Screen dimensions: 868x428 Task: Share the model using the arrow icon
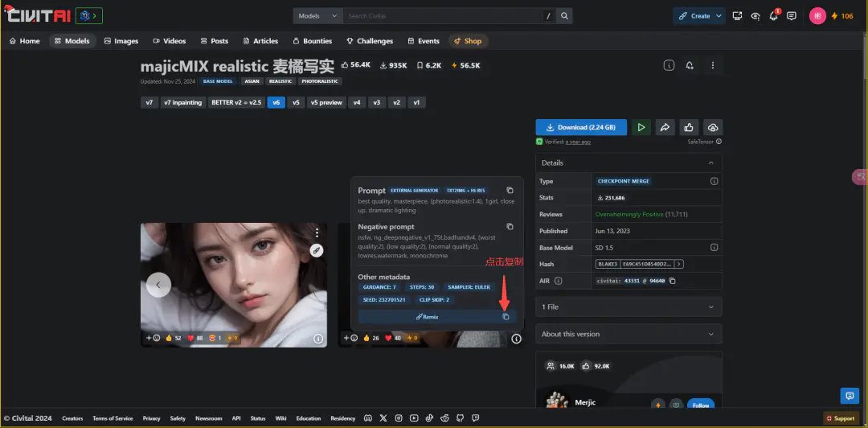[665, 127]
